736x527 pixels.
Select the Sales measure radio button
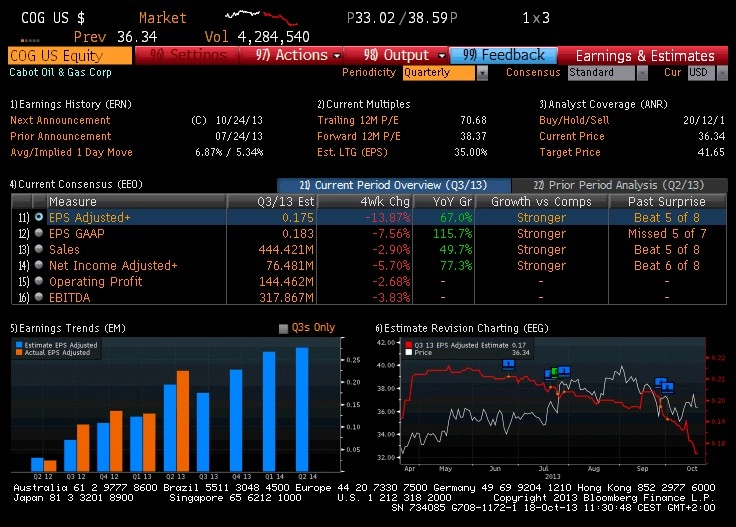(x=39, y=249)
